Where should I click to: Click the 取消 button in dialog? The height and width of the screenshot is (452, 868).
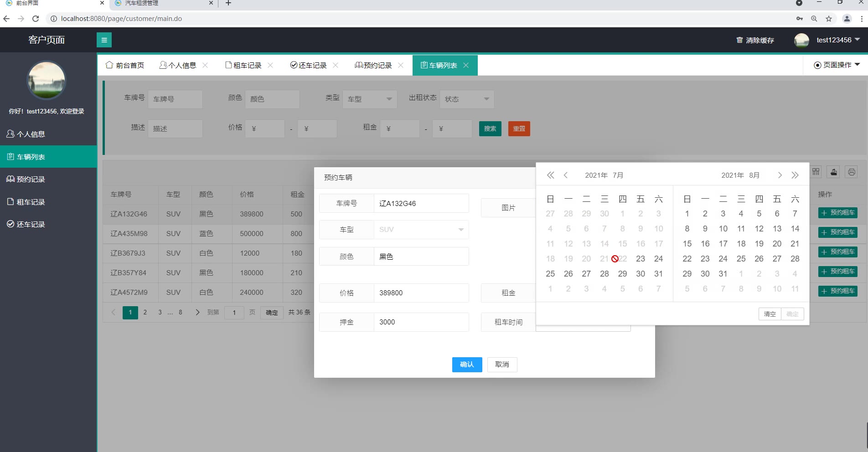(502, 365)
